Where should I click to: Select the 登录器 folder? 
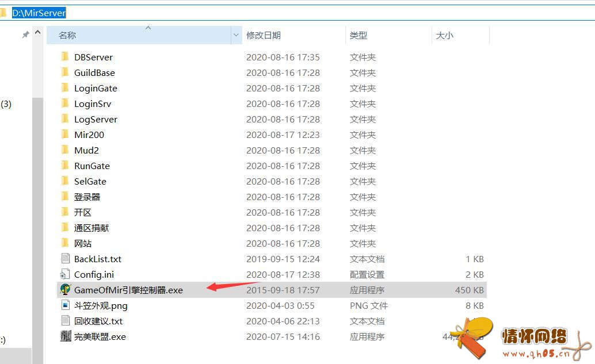[87, 197]
